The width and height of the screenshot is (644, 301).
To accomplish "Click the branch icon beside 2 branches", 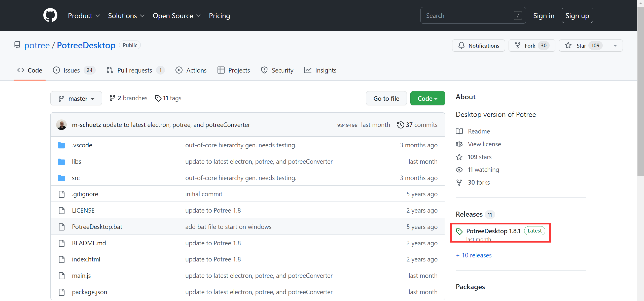I will coord(112,98).
